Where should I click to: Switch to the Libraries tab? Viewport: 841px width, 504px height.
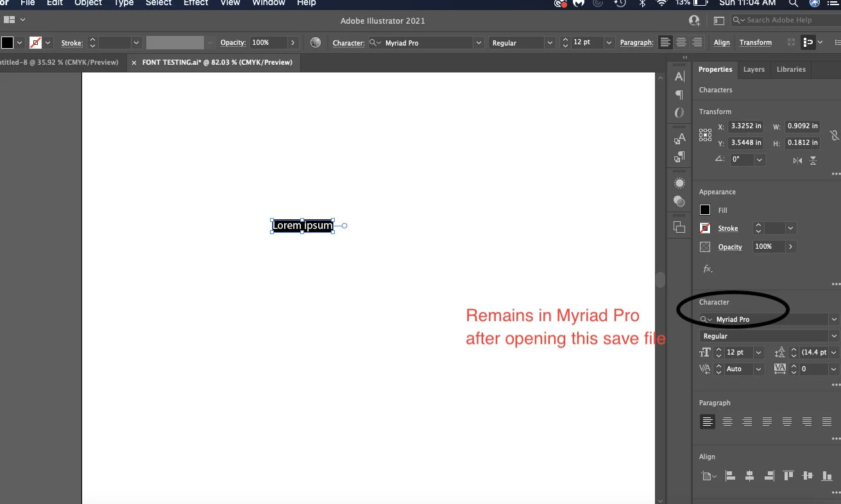[791, 69]
